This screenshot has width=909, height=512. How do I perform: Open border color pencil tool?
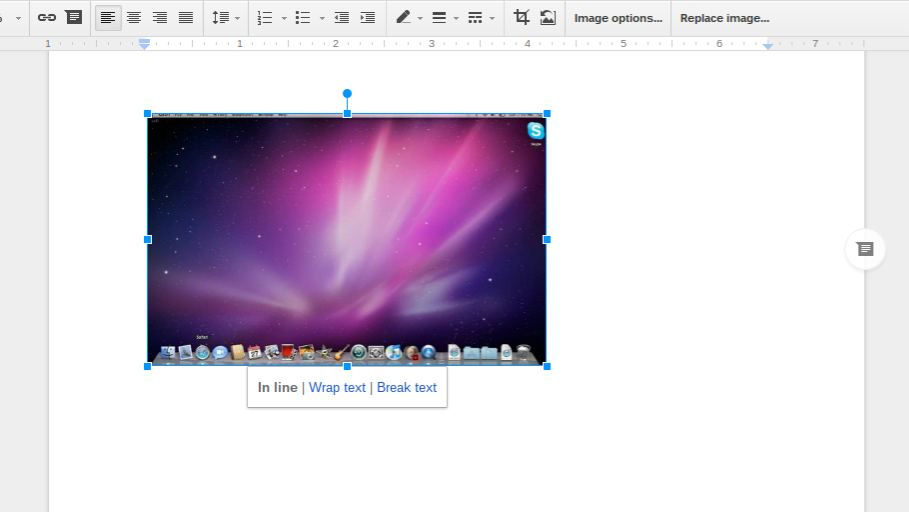(x=403, y=17)
